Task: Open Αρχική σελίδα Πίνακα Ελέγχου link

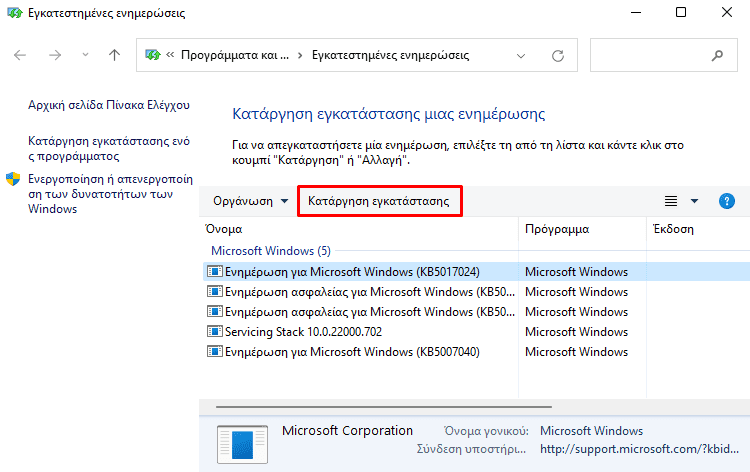Action: tap(109, 105)
